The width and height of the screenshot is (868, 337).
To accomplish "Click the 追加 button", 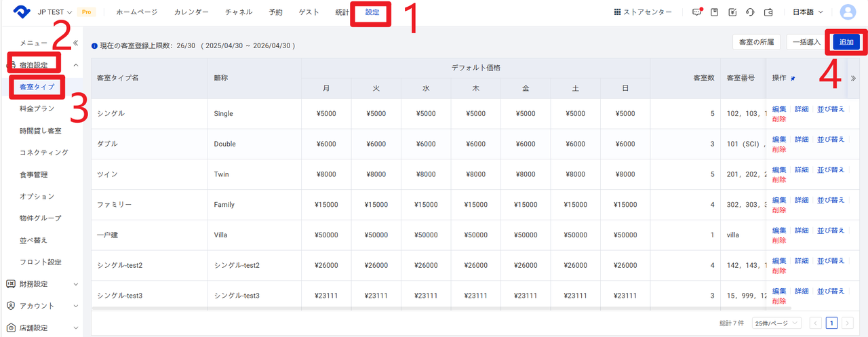I will (846, 42).
